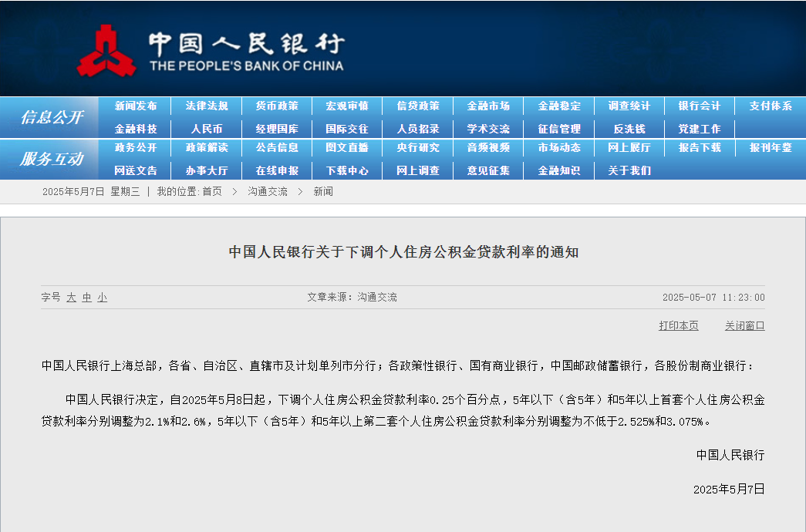Open 政策解读 navigation link
This screenshot has height=532, width=806.
coord(207,147)
